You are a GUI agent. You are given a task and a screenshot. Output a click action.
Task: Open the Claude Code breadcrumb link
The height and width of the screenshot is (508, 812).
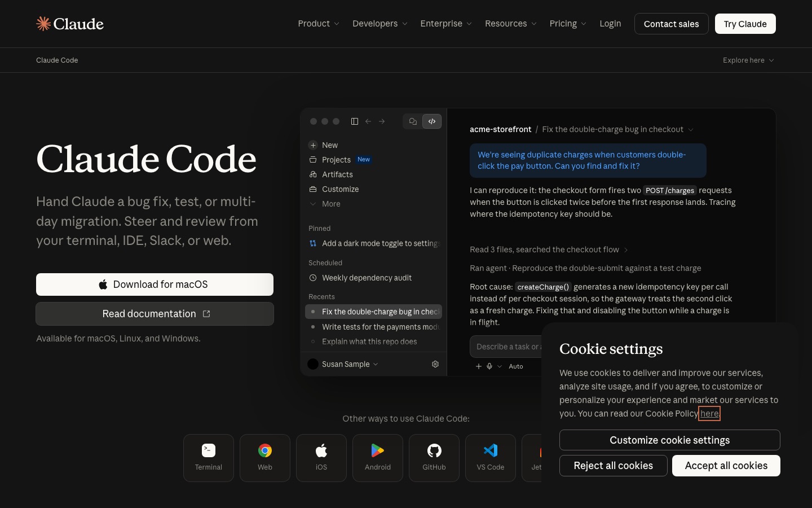point(57,60)
